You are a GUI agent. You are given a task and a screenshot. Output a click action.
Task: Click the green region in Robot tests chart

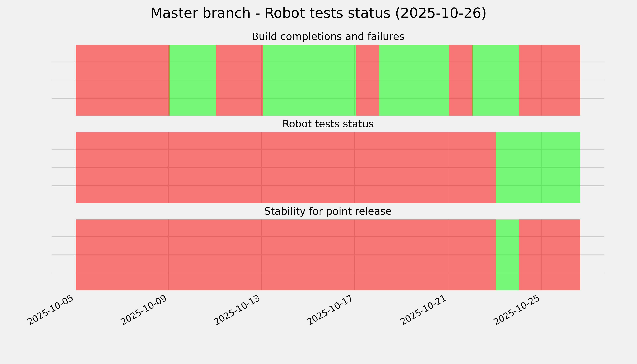(x=538, y=167)
